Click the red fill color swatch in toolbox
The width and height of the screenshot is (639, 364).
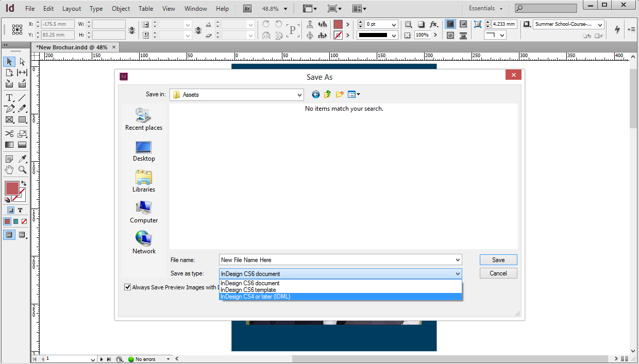click(11, 188)
